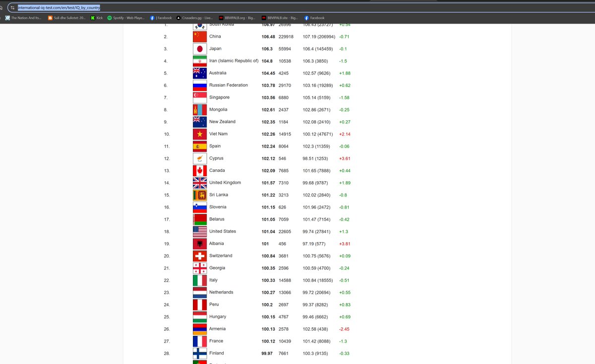Open the last Facebook bookmark

314,18
